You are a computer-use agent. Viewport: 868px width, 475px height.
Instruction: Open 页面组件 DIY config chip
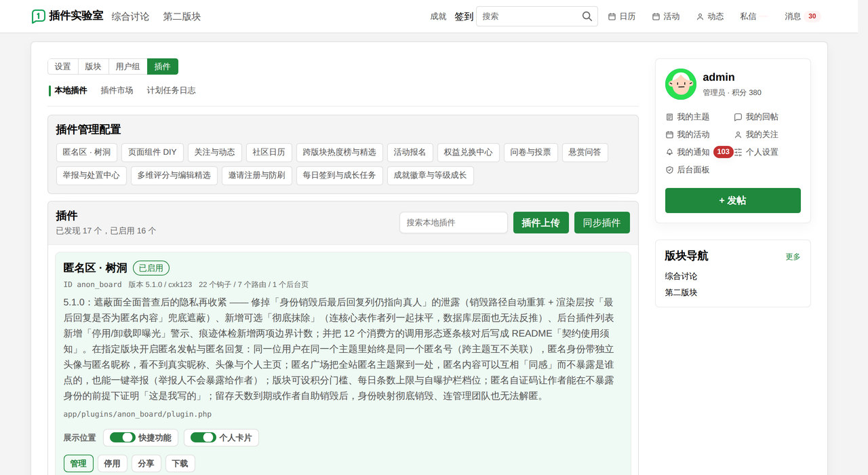click(153, 152)
